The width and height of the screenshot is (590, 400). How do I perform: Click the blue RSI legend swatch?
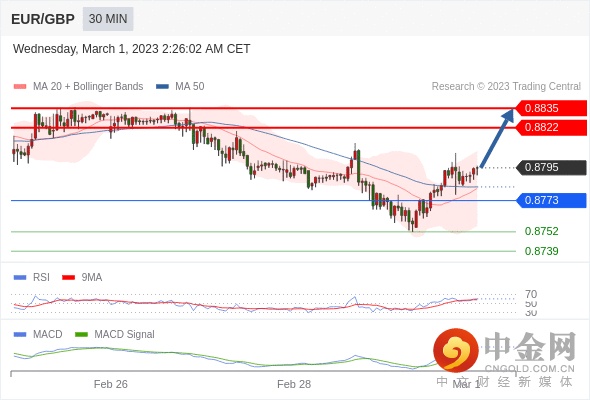pos(20,278)
